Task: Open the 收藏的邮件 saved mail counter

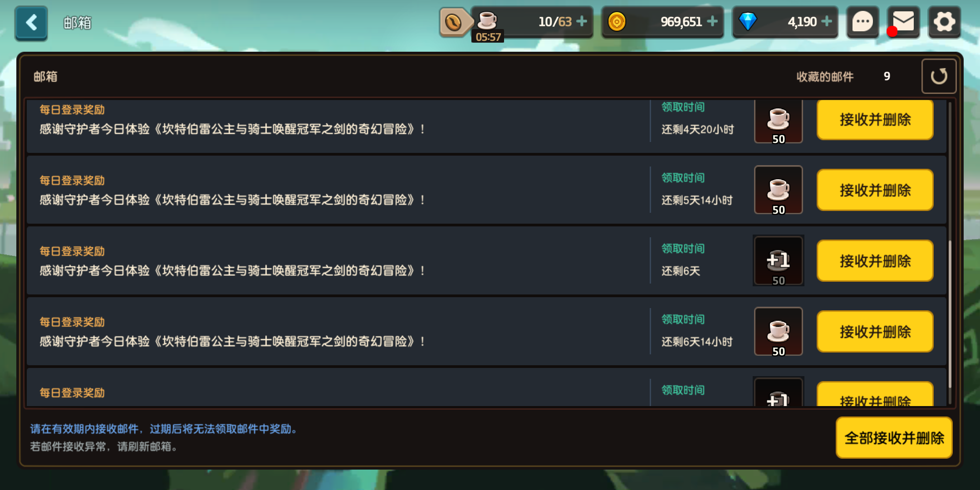Action: [x=843, y=77]
